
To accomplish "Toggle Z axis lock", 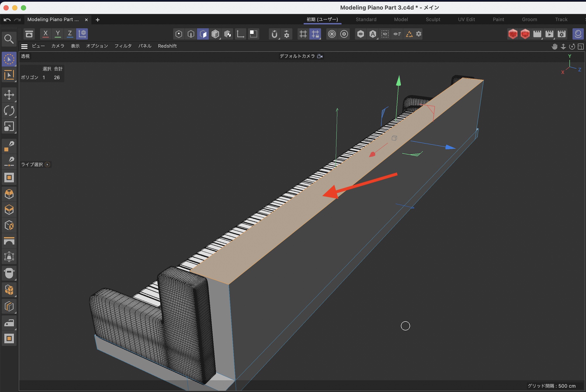I will [70, 34].
